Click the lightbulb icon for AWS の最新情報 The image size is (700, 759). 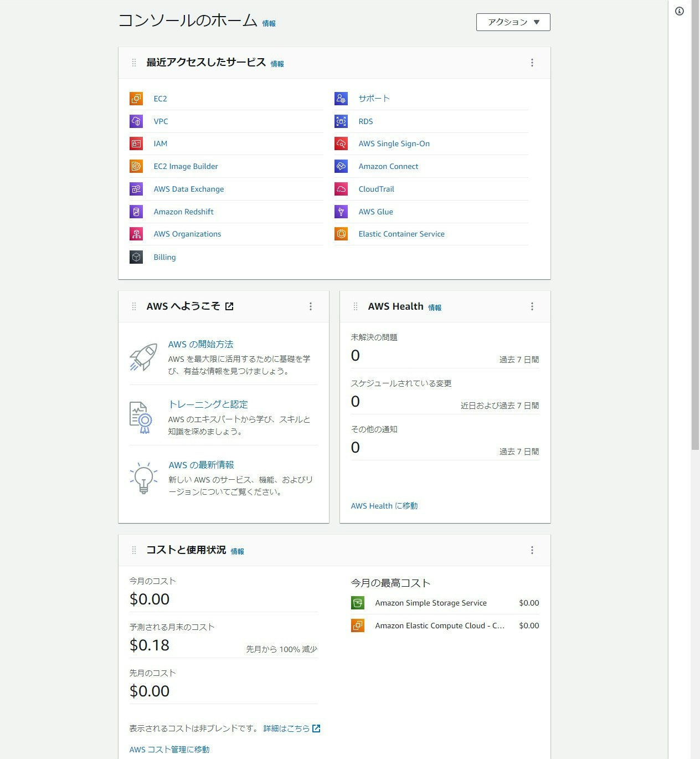pos(143,478)
